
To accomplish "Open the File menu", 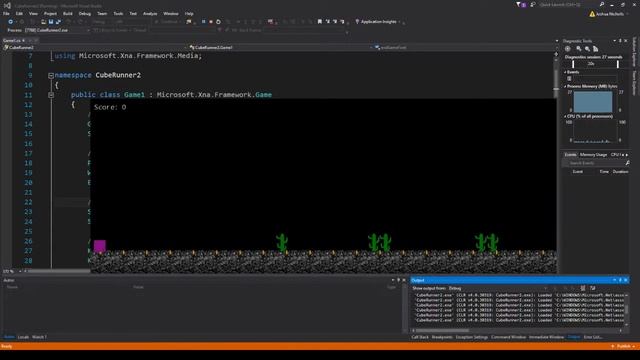I will tap(6, 13).
